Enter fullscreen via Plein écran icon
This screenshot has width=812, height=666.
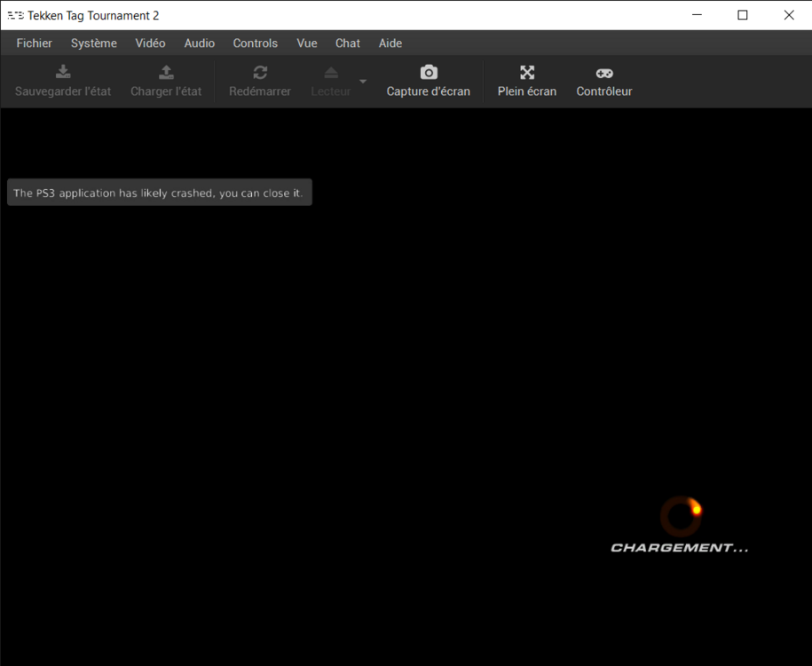pos(527,73)
